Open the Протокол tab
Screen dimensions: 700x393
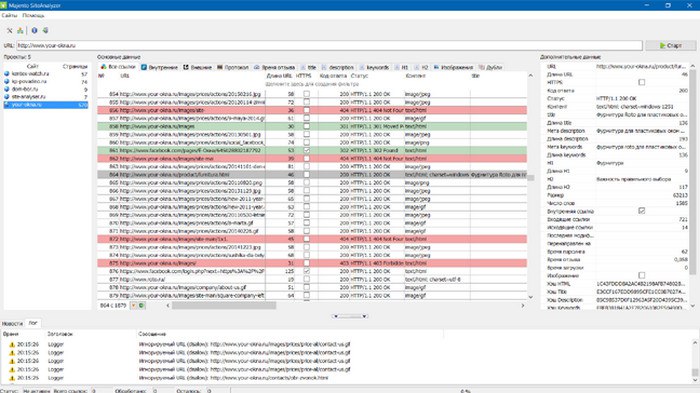click(x=233, y=67)
